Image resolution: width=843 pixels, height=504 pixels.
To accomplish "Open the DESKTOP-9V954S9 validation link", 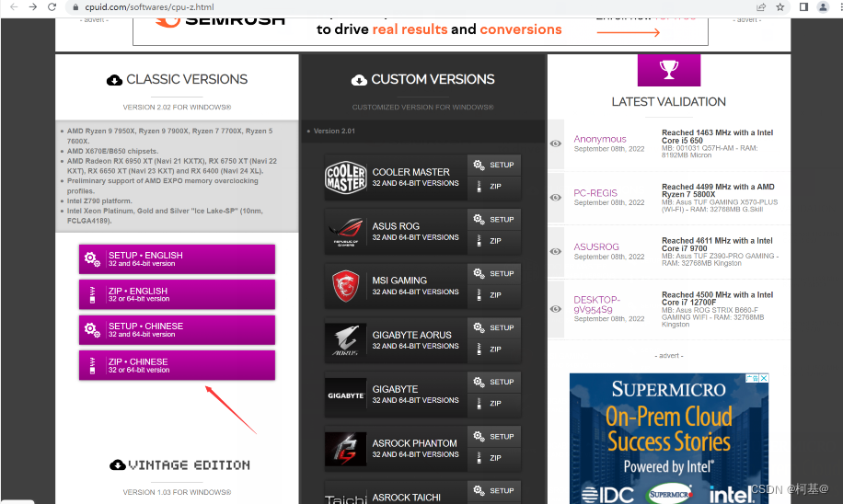I will (x=596, y=304).
